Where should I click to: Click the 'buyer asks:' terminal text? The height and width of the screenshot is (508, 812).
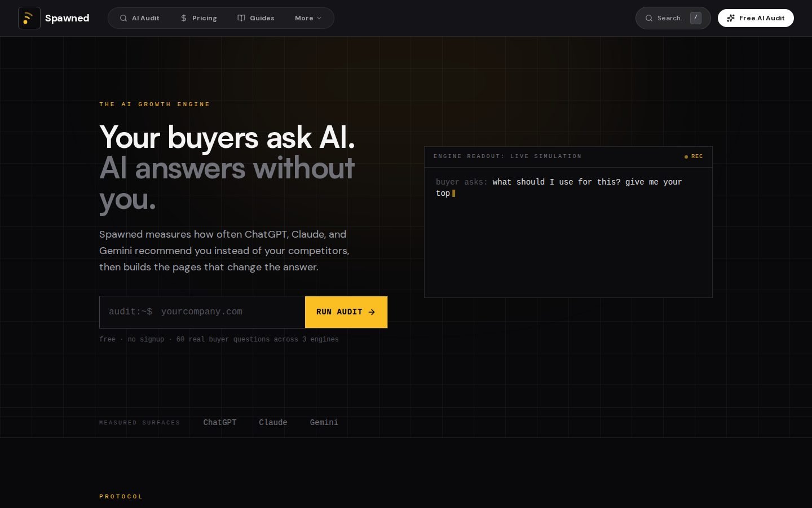[461, 182]
